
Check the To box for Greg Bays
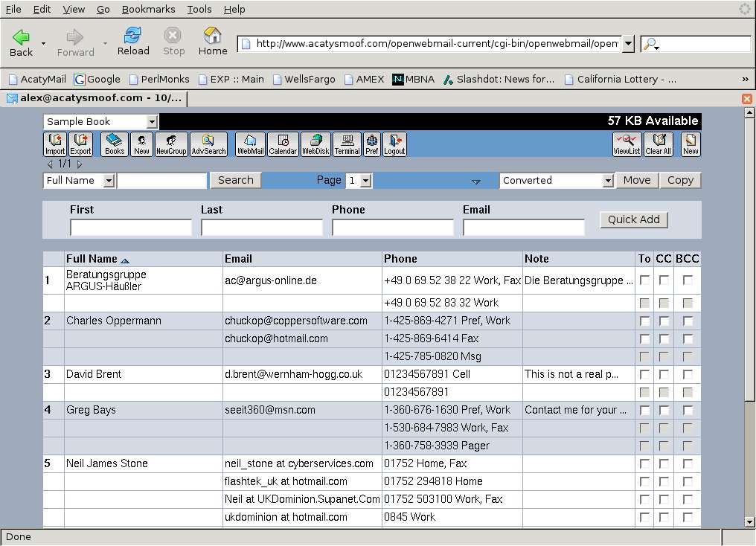644,410
